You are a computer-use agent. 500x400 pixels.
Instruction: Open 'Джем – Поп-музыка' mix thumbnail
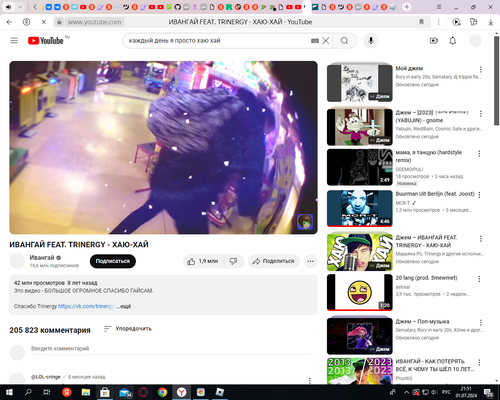360,336
